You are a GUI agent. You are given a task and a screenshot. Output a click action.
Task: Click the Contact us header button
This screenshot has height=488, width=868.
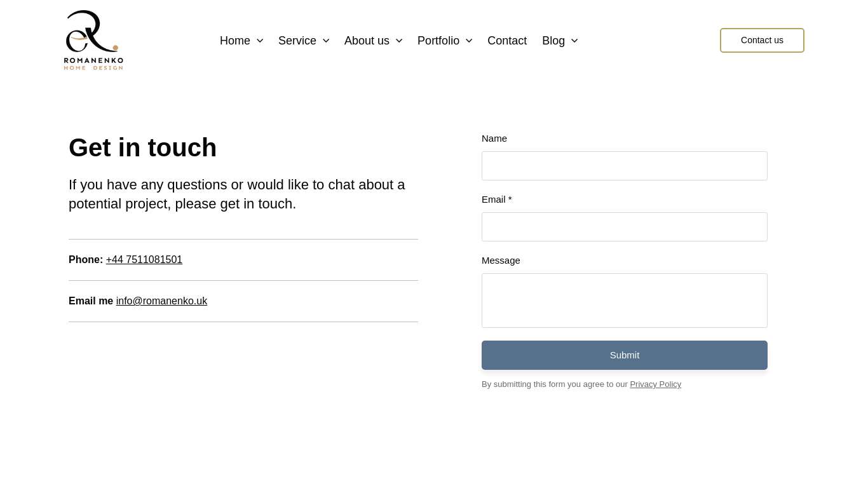click(x=762, y=40)
